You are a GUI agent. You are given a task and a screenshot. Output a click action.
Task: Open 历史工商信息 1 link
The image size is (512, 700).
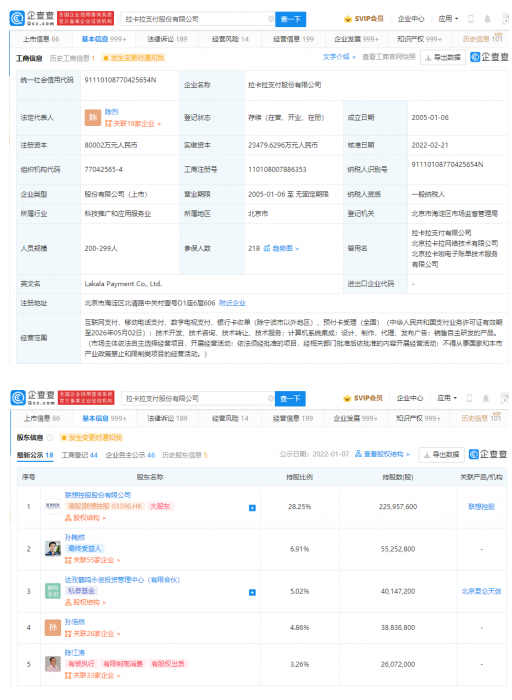(x=72, y=58)
